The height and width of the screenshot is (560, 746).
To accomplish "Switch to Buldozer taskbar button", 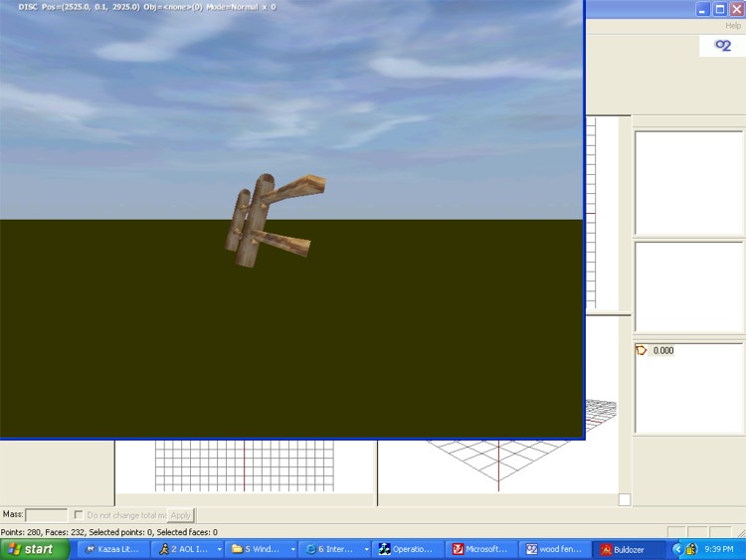I will pos(628,549).
